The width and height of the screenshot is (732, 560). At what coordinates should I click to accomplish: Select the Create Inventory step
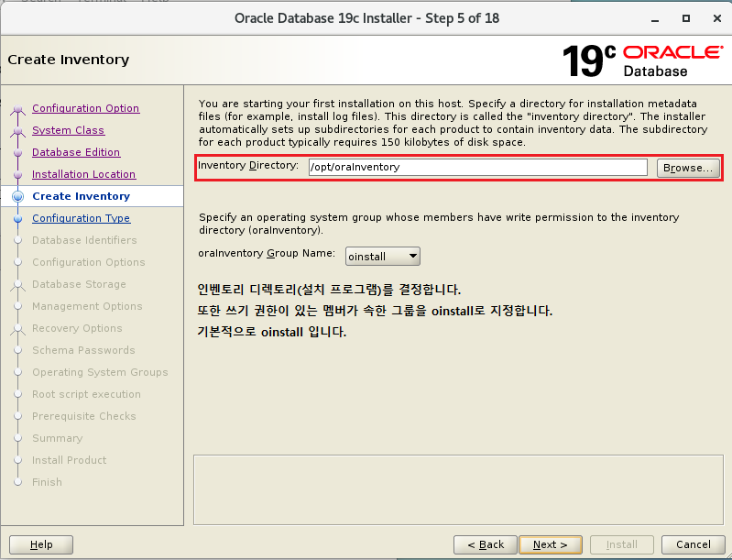(81, 196)
